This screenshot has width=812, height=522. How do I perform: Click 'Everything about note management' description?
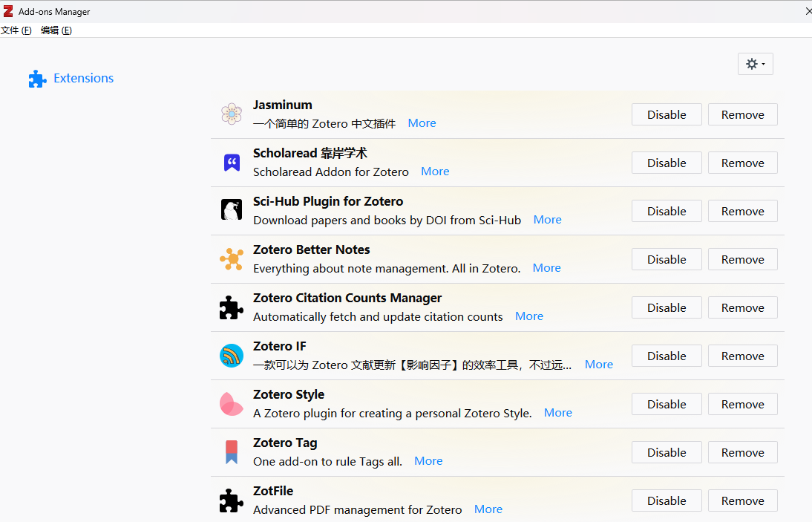coord(387,268)
